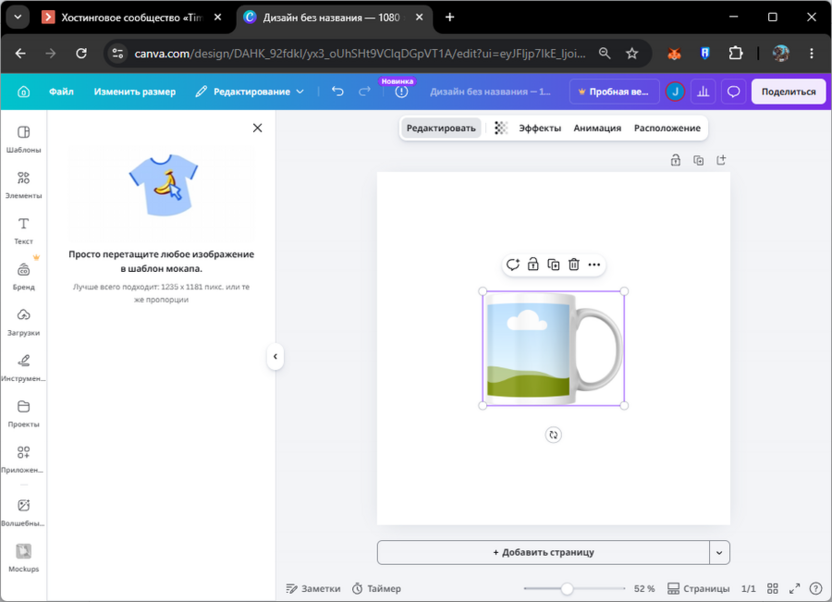Image resolution: width=832 pixels, height=602 pixels.
Task: Open the Бренд sidebar panel
Action: click(23, 276)
